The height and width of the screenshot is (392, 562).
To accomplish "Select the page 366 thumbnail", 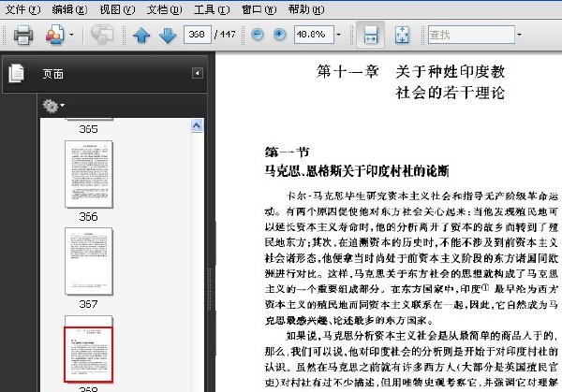I will click(89, 174).
